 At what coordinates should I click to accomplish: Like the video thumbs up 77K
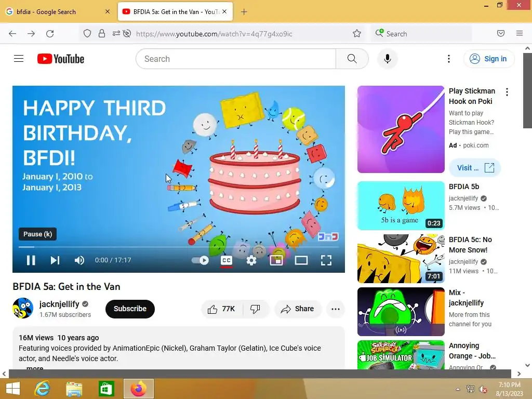222,309
